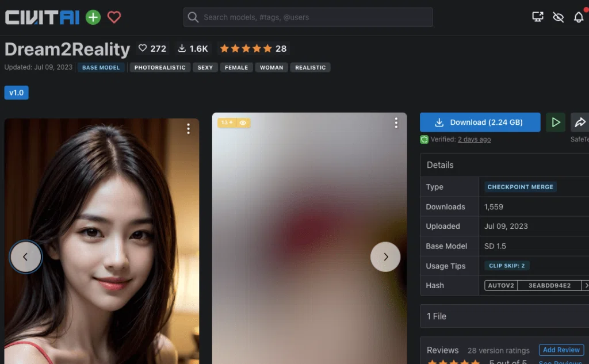
Task: Toggle the crossed-out eye content filter icon
Action: tap(558, 17)
